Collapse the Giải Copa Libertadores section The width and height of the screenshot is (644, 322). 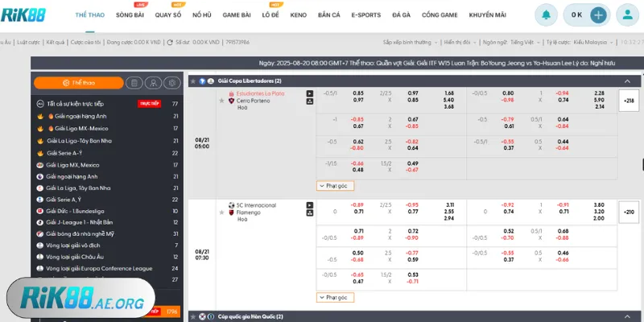[627, 81]
